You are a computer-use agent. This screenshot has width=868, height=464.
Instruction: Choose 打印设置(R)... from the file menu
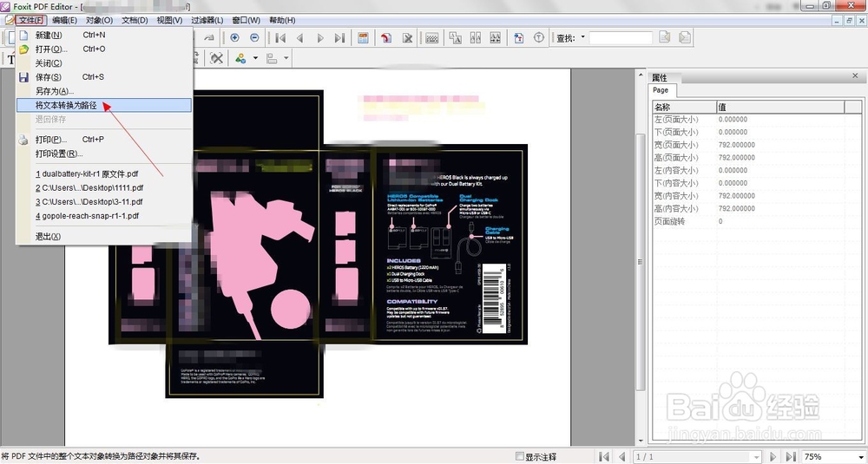click(104, 154)
